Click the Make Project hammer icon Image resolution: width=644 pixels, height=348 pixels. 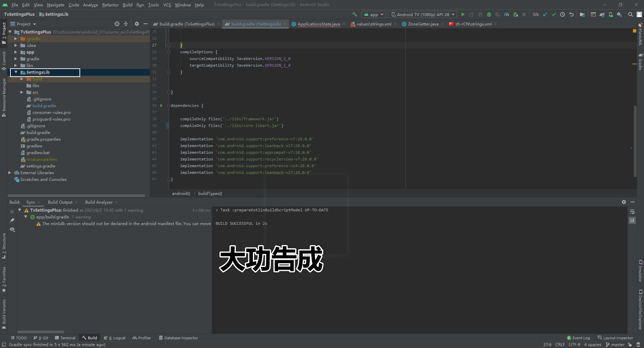click(355, 14)
